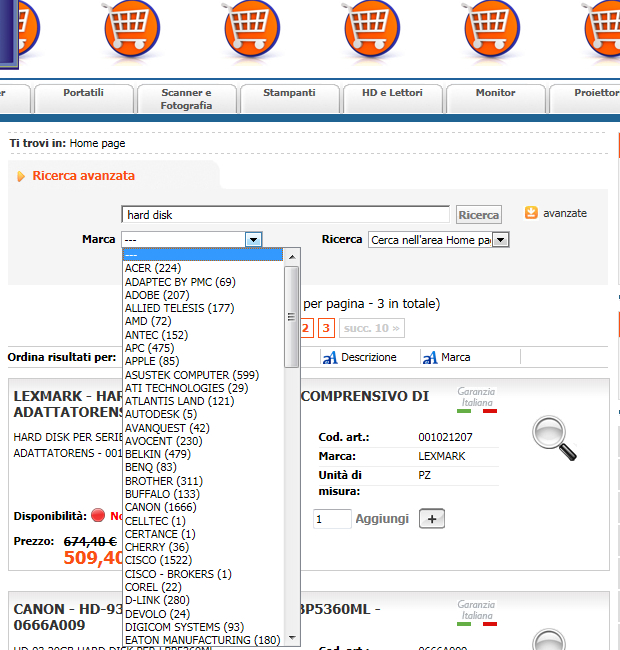This screenshot has width=620, height=650.
Task: Collapse the Marca dropdown arrow
Action: 253,240
